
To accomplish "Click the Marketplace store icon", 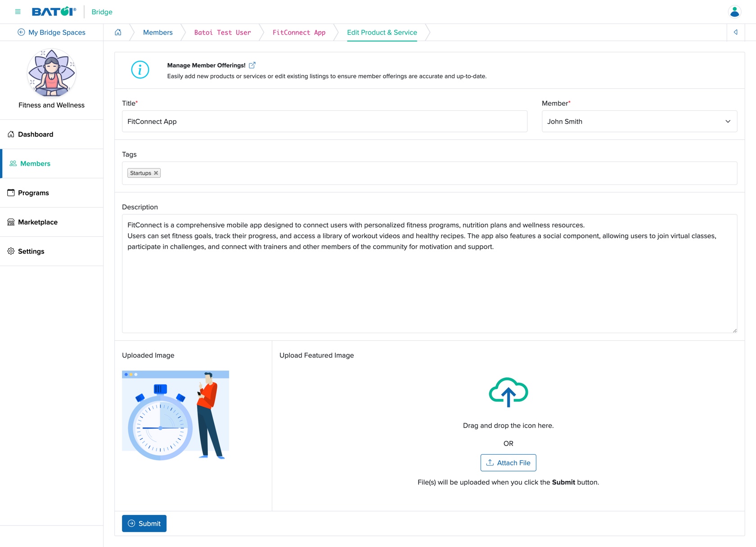I will click(x=11, y=222).
